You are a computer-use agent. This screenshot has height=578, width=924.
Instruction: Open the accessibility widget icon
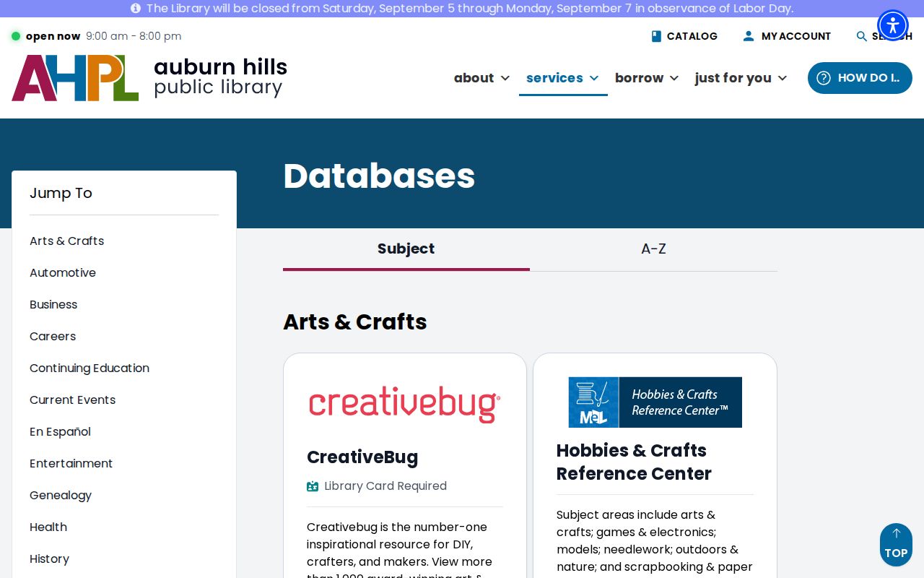tap(893, 26)
